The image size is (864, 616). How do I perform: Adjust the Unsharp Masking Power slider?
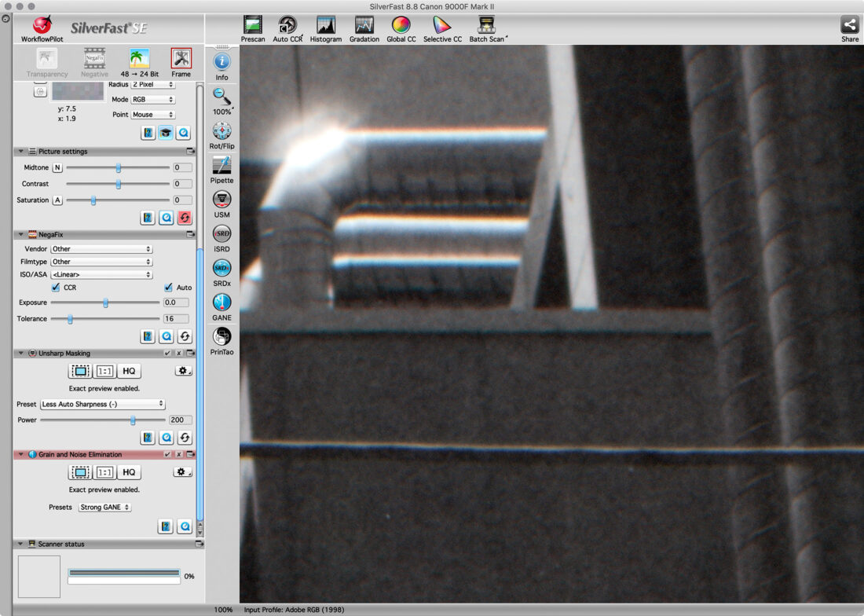(x=133, y=420)
